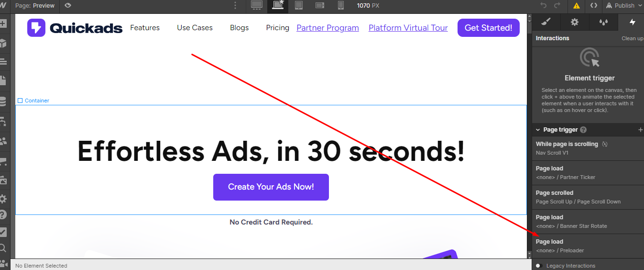
Task: Open site Settings gear in left sidebar
Action: point(3,199)
